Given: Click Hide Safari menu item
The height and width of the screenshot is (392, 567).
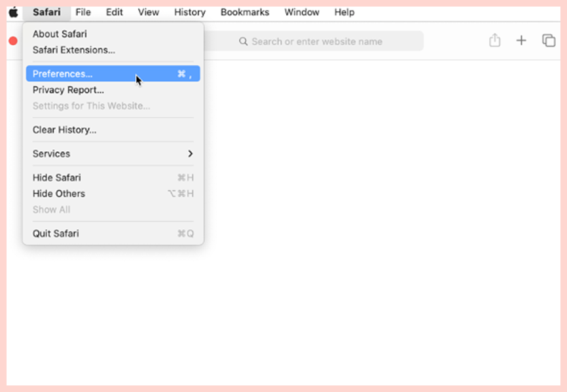Looking at the screenshot, I should [x=57, y=177].
